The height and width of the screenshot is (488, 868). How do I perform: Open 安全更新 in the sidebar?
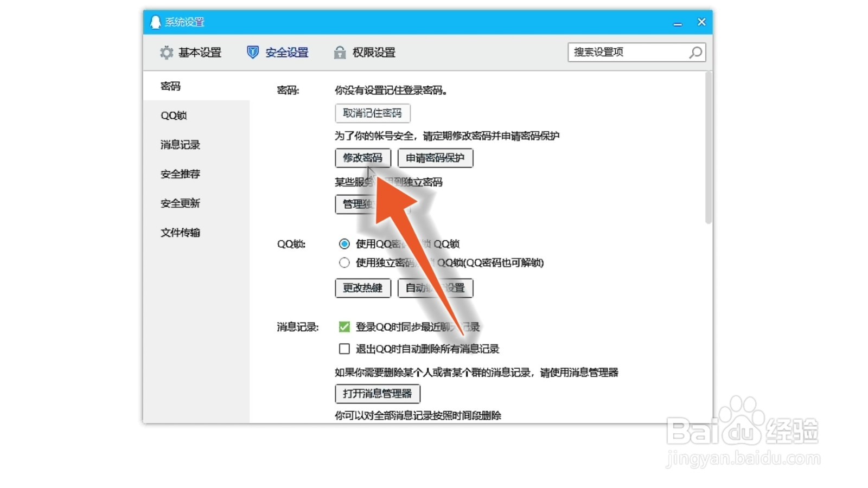click(196, 203)
